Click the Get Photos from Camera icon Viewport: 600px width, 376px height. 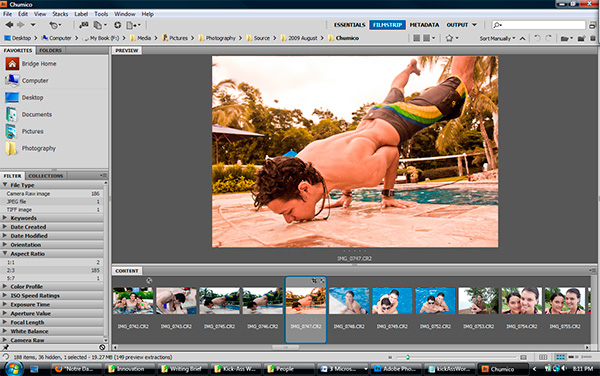click(x=83, y=25)
